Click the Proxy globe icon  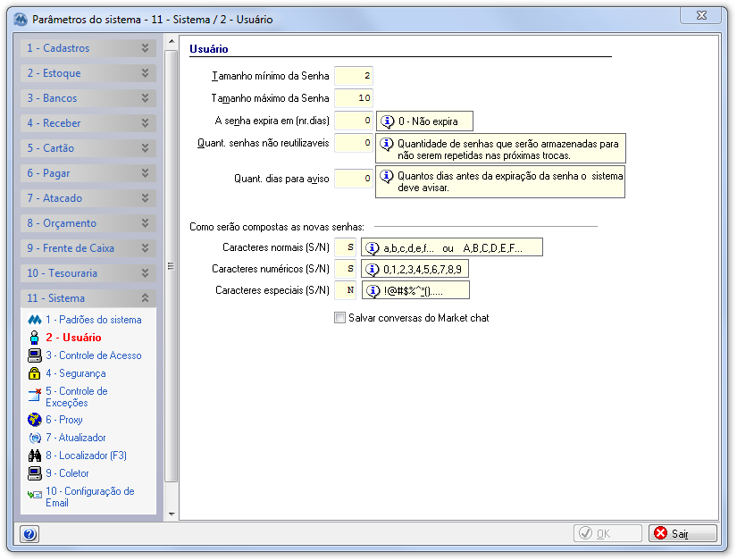coord(34,420)
